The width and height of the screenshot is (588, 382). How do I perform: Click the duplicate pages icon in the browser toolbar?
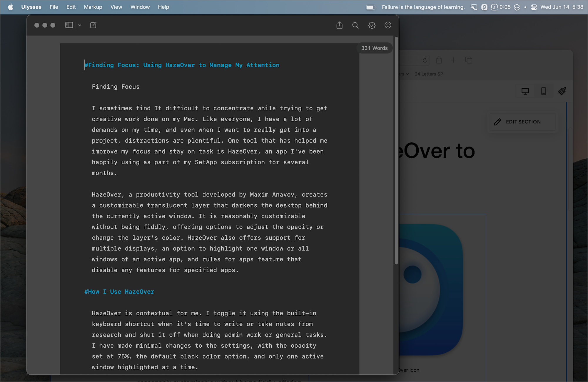pyautogui.click(x=469, y=60)
